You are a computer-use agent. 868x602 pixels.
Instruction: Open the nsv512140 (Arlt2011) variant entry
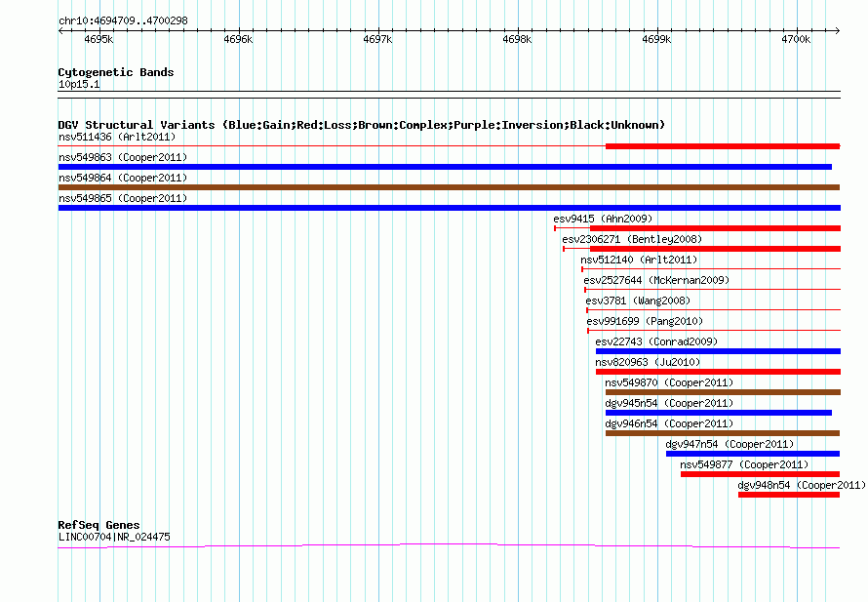639,260
